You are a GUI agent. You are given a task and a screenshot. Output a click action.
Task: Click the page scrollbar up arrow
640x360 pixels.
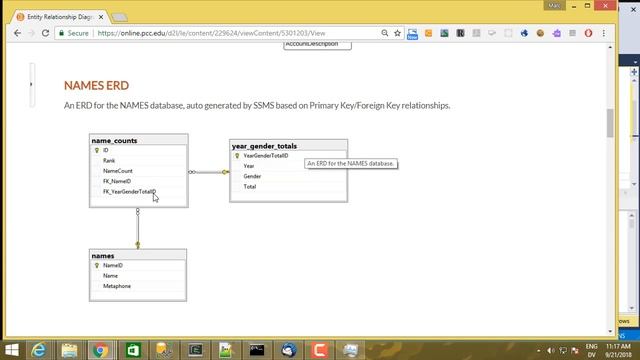tap(610, 47)
